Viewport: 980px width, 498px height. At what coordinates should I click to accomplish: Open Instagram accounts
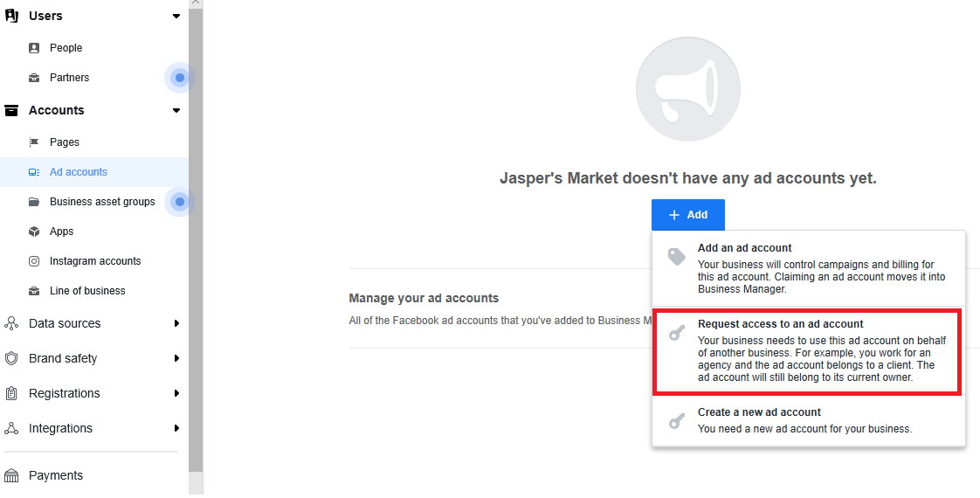tap(93, 261)
